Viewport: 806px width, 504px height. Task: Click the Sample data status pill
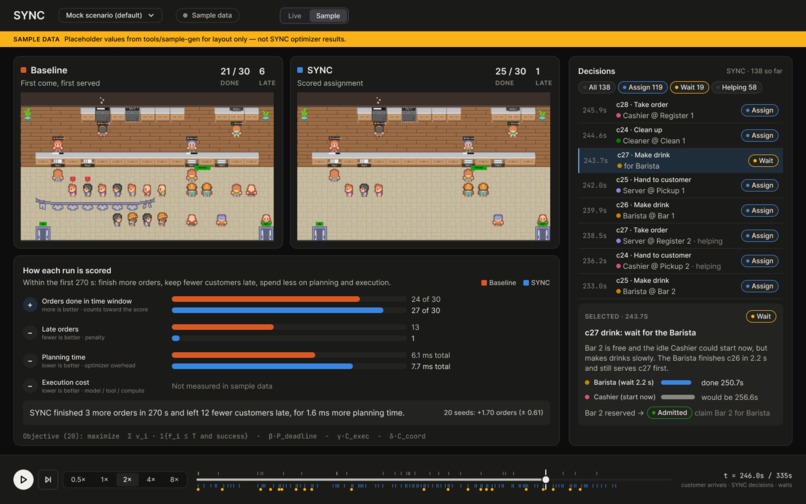207,15
